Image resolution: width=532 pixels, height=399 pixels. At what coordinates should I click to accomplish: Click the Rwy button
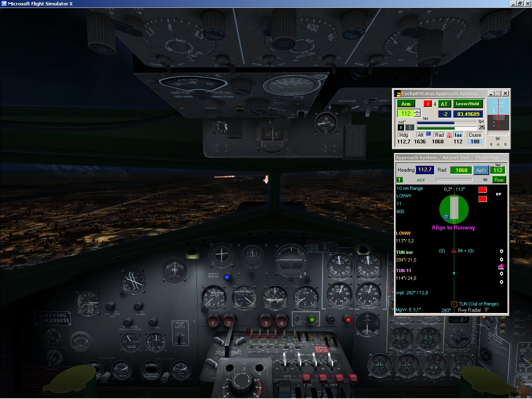click(x=499, y=180)
